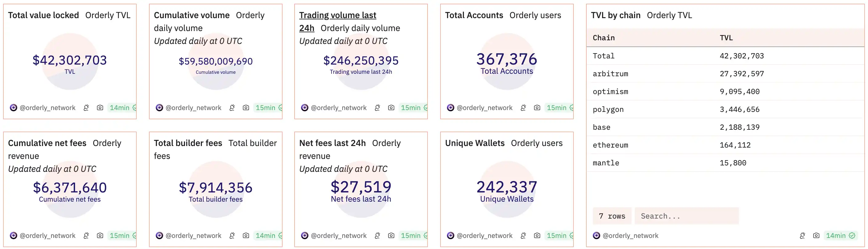868x249 pixels.
Task: Open the Trading volume last 24h title link
Action: [337, 15]
